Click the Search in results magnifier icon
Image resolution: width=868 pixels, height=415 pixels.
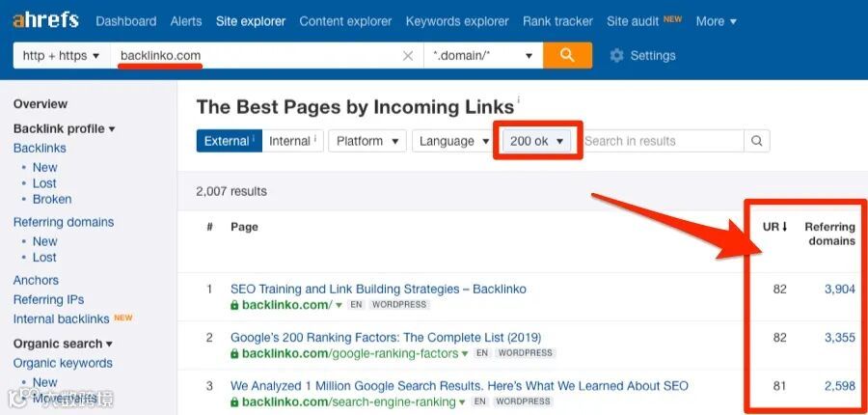757,141
